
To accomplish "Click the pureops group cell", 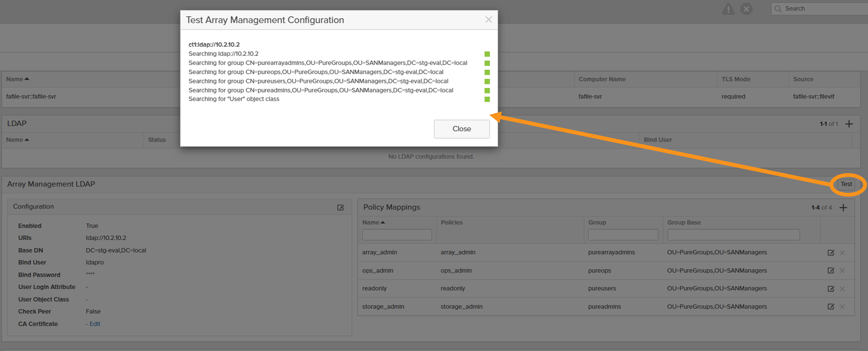I will tap(599, 271).
